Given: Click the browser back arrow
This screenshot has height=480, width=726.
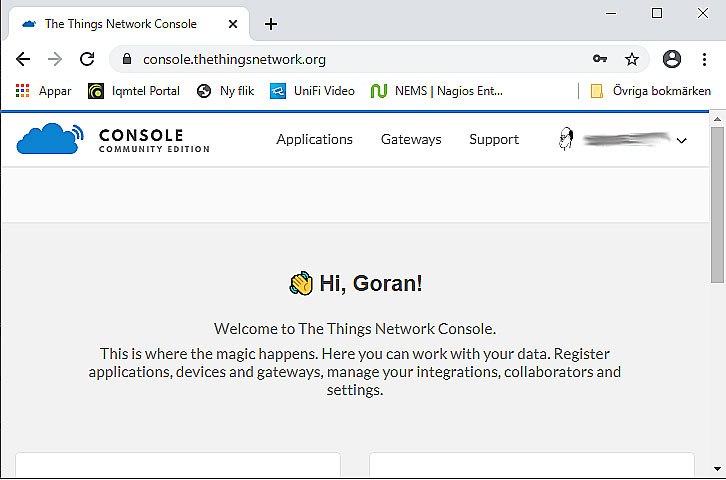Looking at the screenshot, I should 23,59.
